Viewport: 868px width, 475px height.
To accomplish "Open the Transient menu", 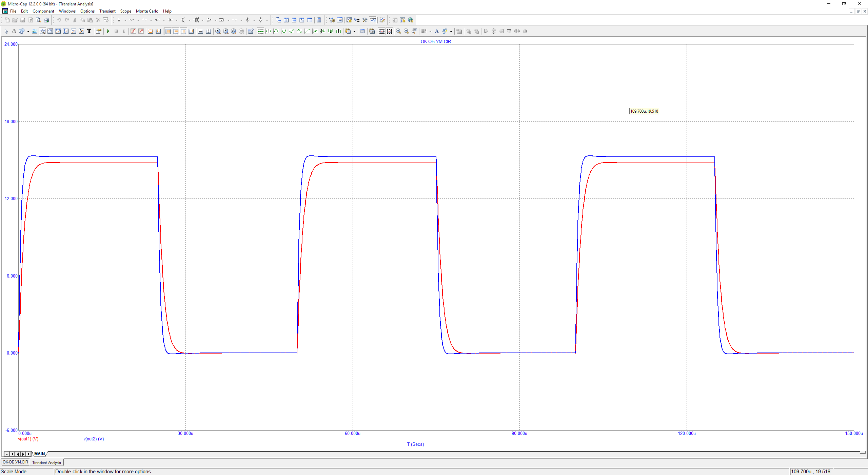I will [107, 11].
